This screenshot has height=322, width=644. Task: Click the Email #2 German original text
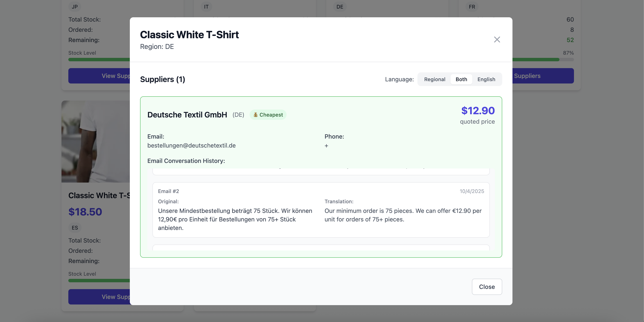coord(235,219)
